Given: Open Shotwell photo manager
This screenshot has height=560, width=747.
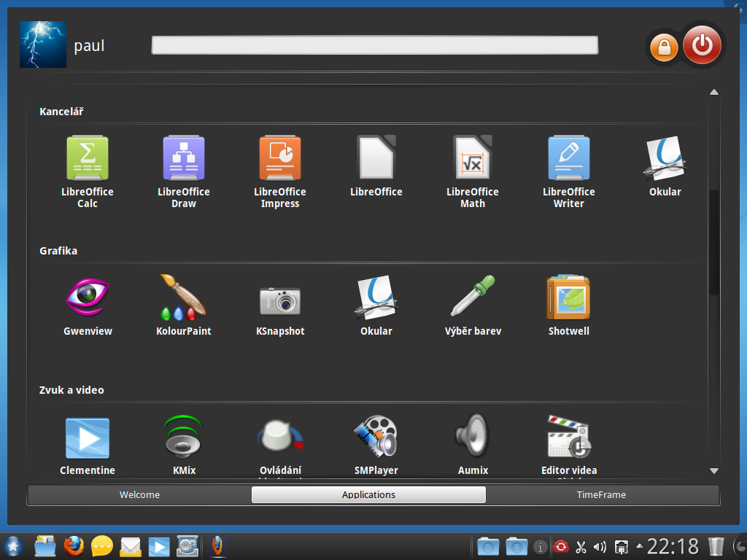Looking at the screenshot, I should coord(569,306).
